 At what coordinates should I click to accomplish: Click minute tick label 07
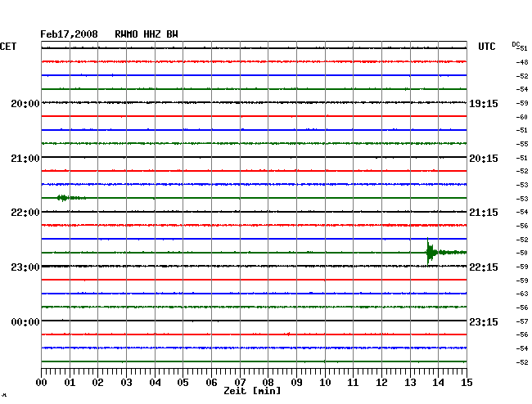[x=240, y=382]
